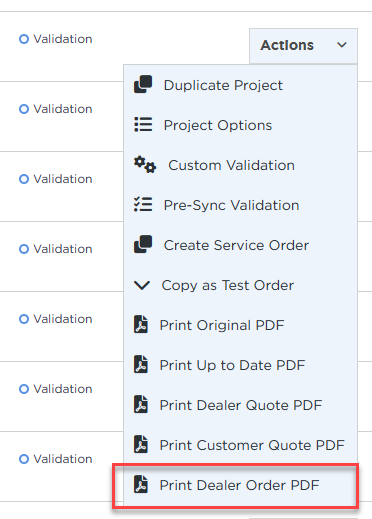Run Pre-Sync Validation from menu
This screenshot has height=519, width=372.
click(240, 205)
